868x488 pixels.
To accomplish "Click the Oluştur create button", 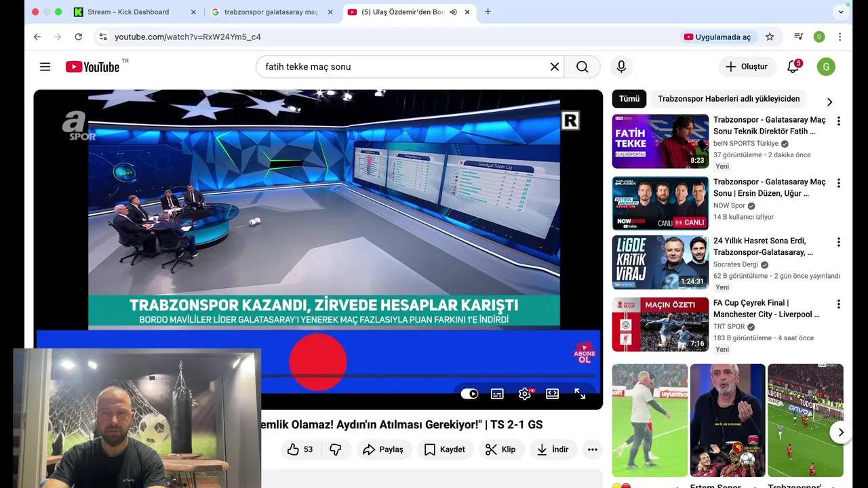I will (x=747, y=66).
